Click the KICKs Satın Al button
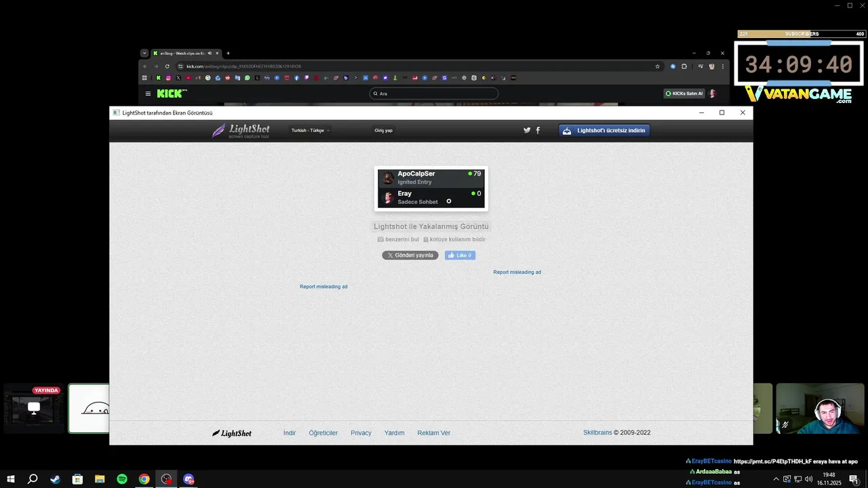 coord(684,94)
